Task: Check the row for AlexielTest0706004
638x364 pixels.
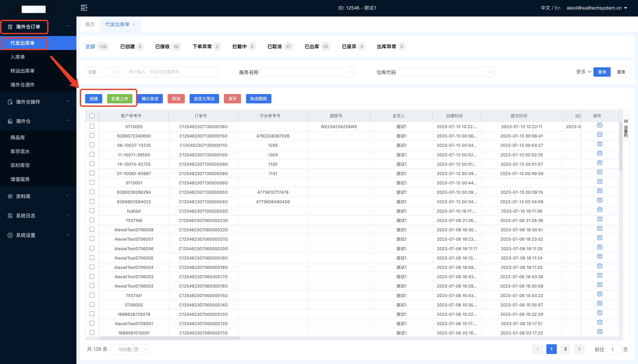Action: pyautogui.click(x=92, y=267)
